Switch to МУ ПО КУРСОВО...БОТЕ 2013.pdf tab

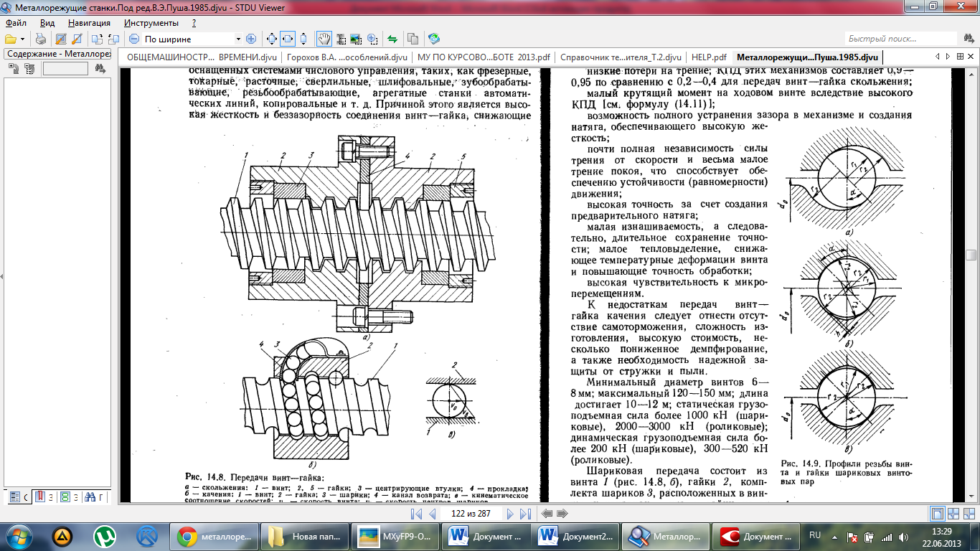484,57
